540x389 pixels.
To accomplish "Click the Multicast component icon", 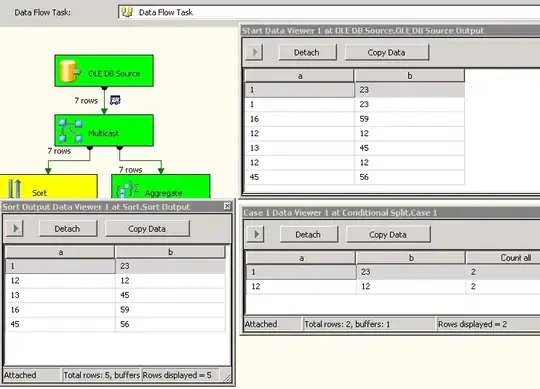I will click(70, 130).
